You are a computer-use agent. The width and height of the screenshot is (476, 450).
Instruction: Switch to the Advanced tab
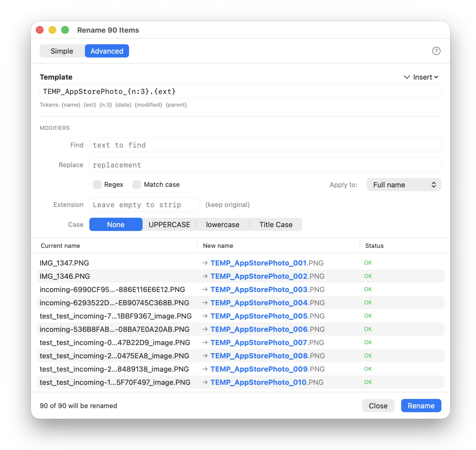click(107, 51)
